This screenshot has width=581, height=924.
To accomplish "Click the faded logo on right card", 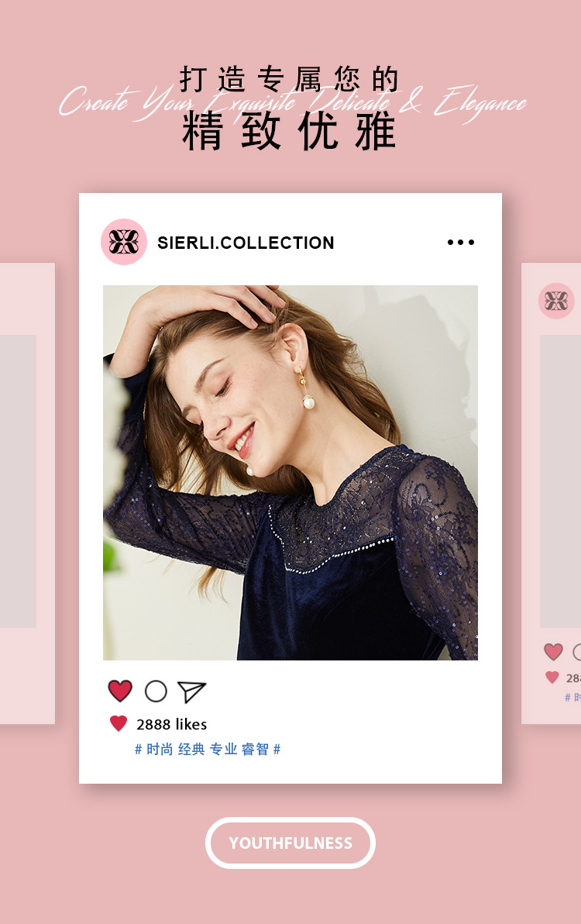I will 556,301.
